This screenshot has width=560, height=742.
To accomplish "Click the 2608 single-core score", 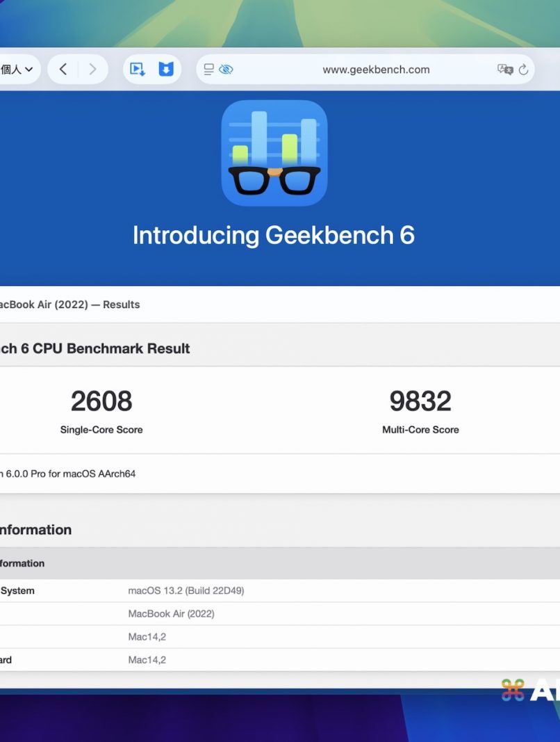I will tap(101, 401).
